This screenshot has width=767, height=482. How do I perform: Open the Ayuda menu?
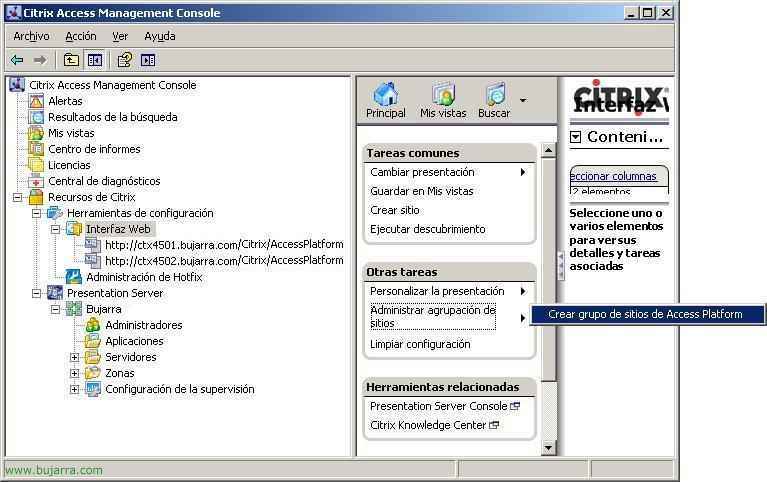(x=160, y=36)
